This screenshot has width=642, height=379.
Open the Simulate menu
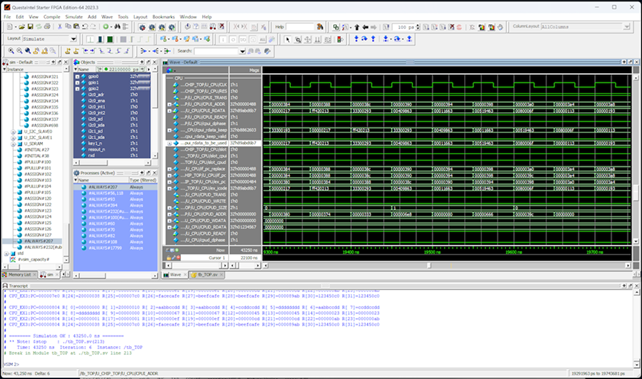(74, 17)
